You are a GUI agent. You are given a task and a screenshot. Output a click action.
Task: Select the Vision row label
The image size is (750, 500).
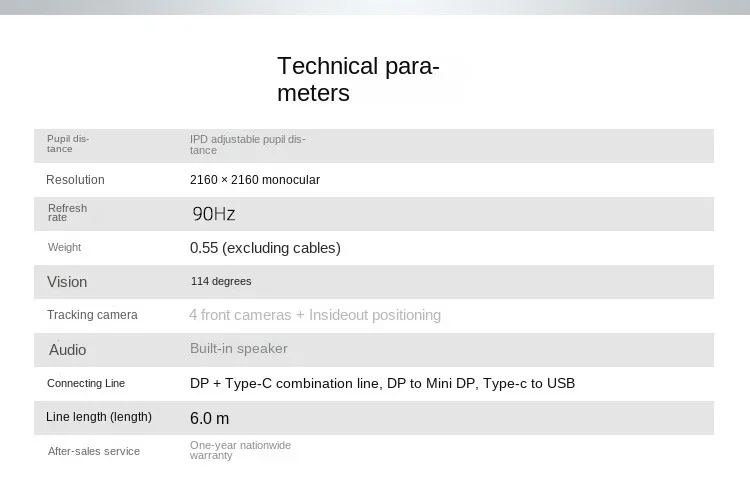click(67, 282)
